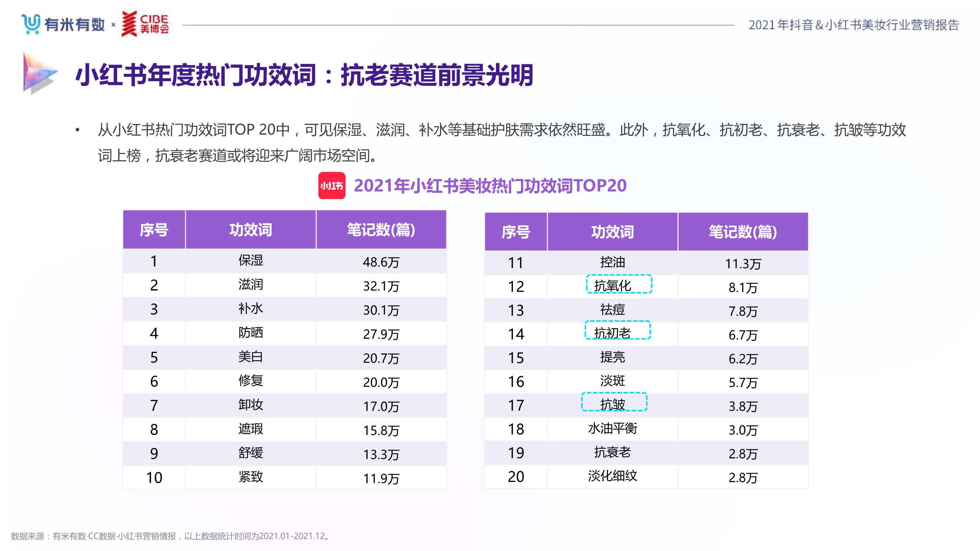Select the 6.7万 value
The width and height of the screenshot is (980, 551).
point(743,335)
